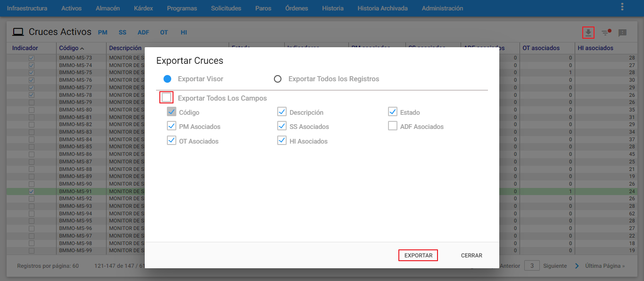Screen dimensions: 644x281
Task: Click the download export icon
Action: tap(588, 33)
